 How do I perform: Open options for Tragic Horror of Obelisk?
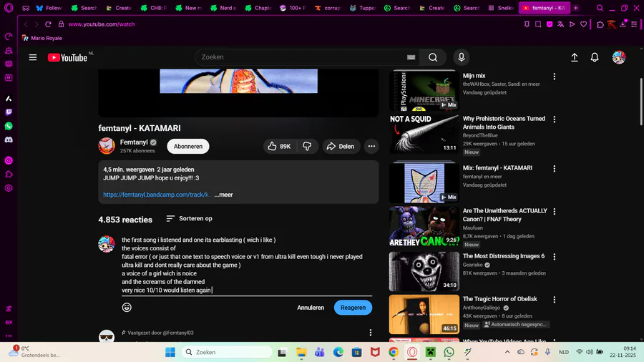tap(554, 300)
